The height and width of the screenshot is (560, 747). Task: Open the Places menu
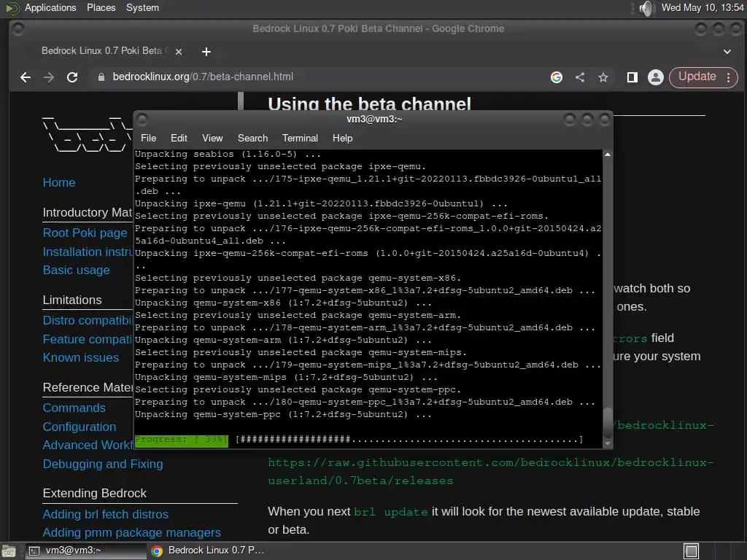pos(101,7)
